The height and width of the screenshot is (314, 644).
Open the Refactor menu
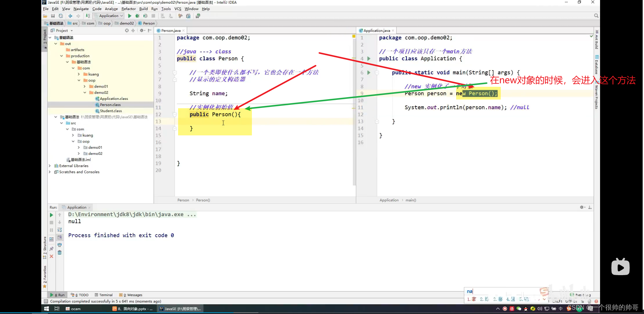[x=128, y=9]
